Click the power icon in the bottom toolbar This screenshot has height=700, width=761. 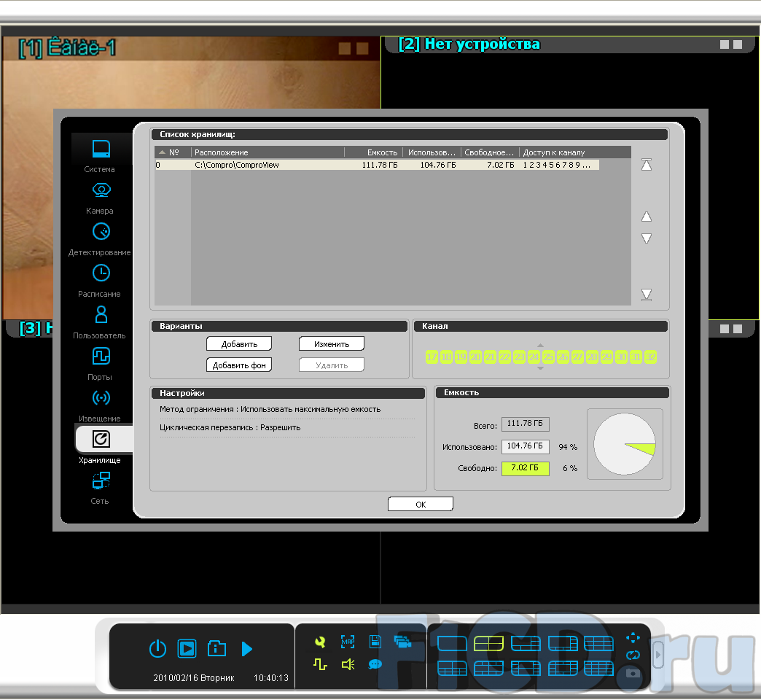157,649
